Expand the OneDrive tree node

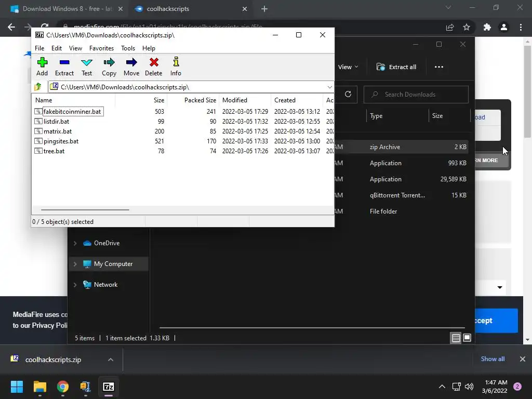[x=75, y=243]
